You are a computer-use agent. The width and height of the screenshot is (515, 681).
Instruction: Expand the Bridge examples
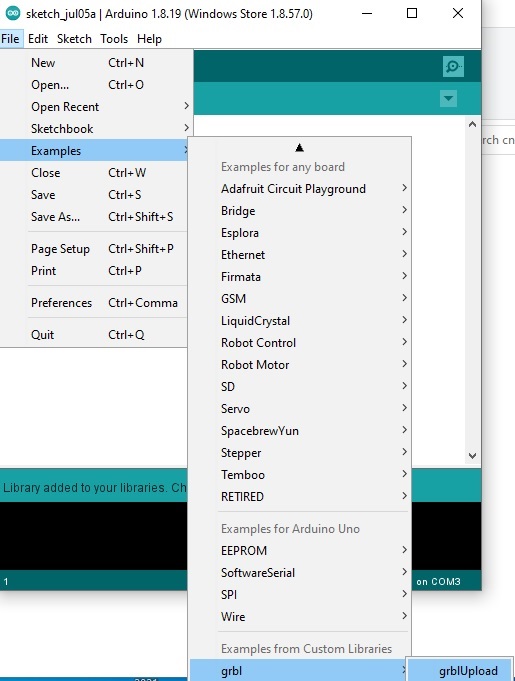tap(300, 211)
